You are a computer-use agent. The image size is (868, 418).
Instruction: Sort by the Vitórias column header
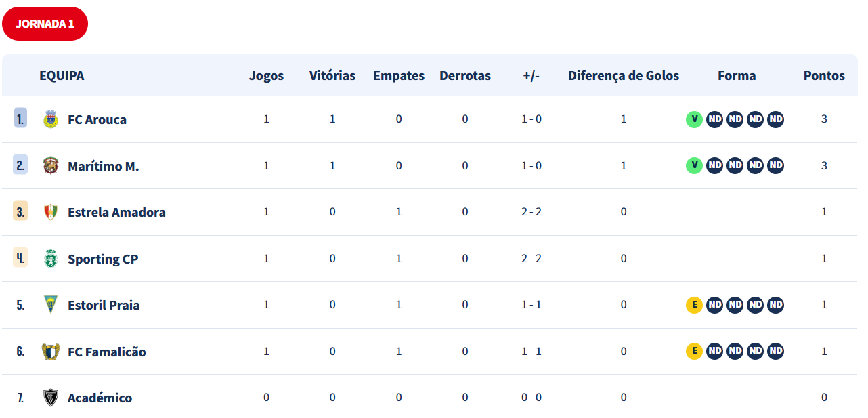click(332, 76)
